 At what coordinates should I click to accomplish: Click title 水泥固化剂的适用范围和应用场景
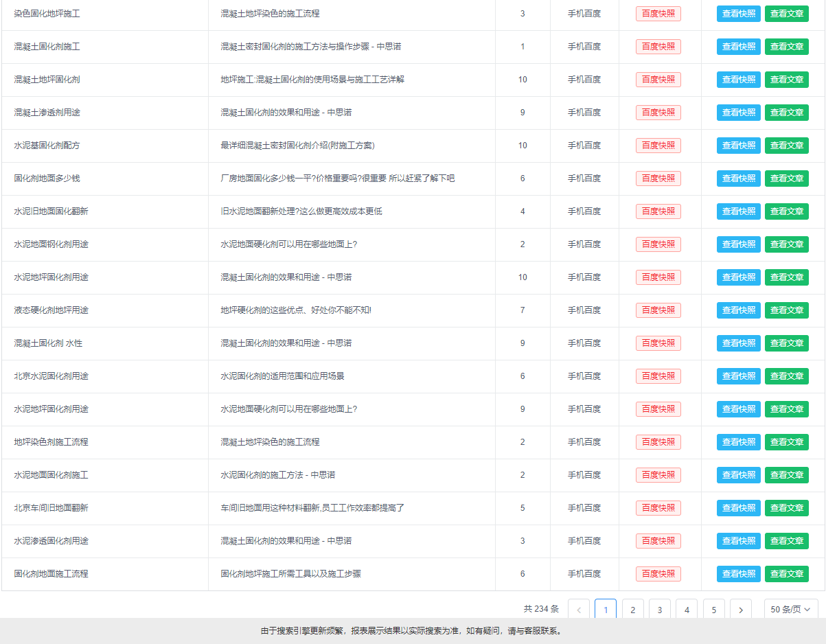pos(282,376)
